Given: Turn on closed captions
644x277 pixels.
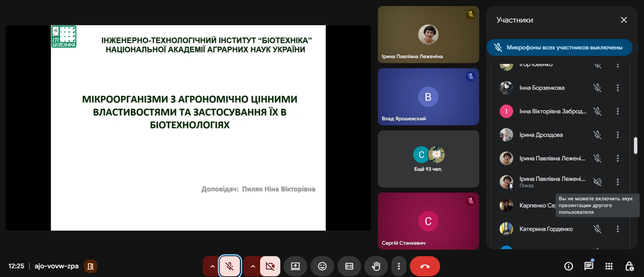Looking at the screenshot, I should [349, 266].
